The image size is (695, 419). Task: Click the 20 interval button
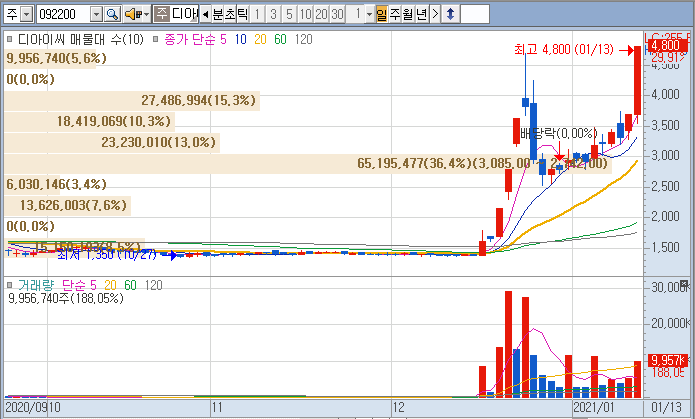click(x=321, y=14)
